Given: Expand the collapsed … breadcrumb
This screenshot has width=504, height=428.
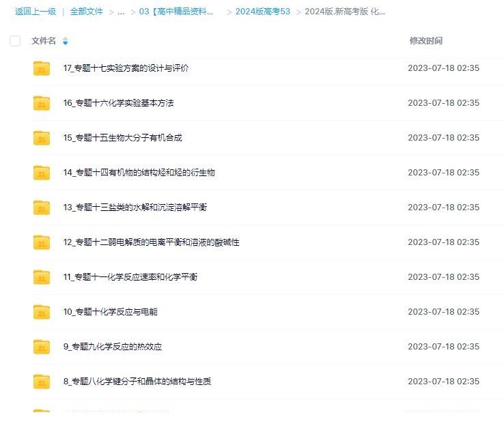Looking at the screenshot, I should coord(121,12).
